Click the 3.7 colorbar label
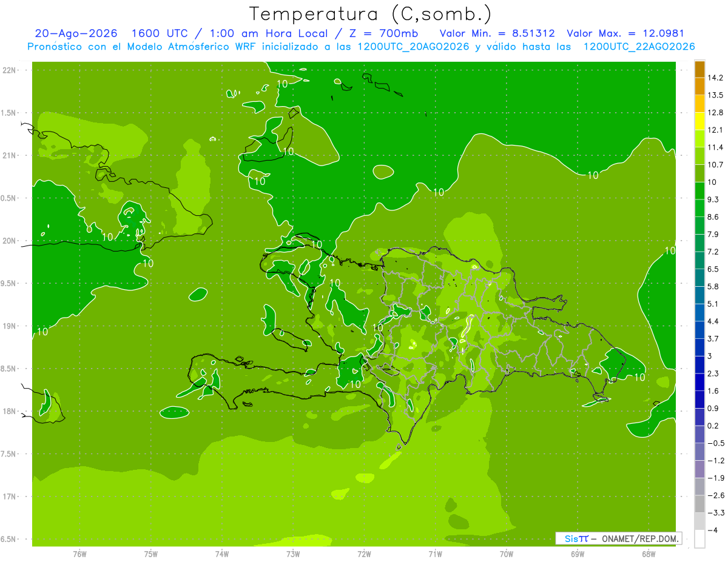Image resolution: width=728 pixels, height=562 pixels. click(714, 338)
